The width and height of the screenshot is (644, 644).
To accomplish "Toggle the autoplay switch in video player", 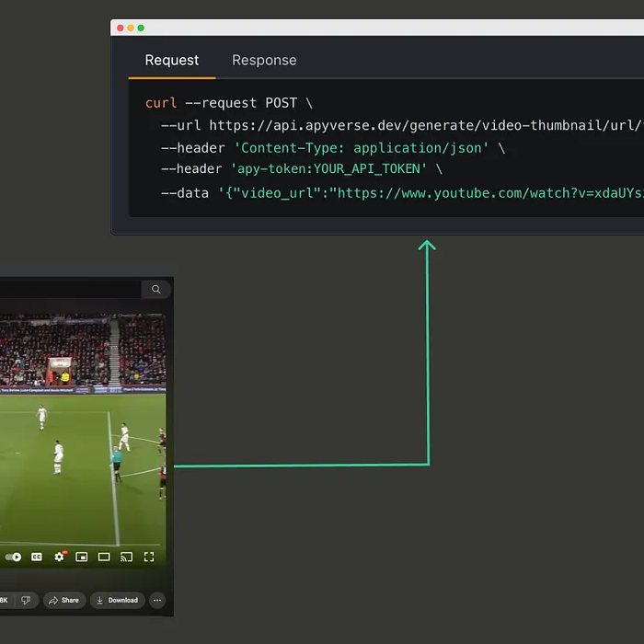I will click(13, 557).
